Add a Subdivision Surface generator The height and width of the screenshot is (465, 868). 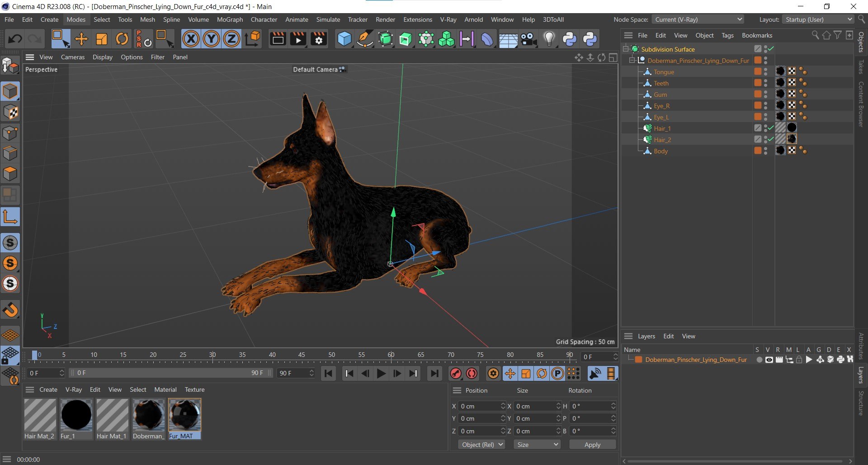point(385,39)
